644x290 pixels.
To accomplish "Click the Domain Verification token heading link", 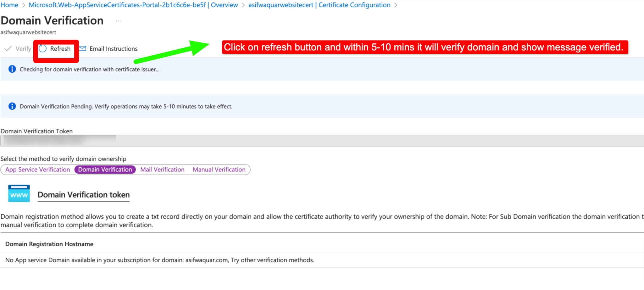I will (x=83, y=194).
